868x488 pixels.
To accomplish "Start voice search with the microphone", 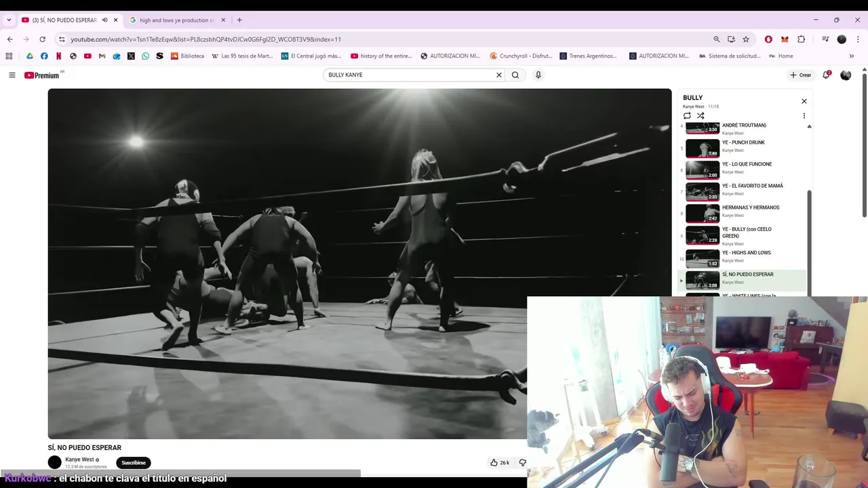I will (538, 75).
